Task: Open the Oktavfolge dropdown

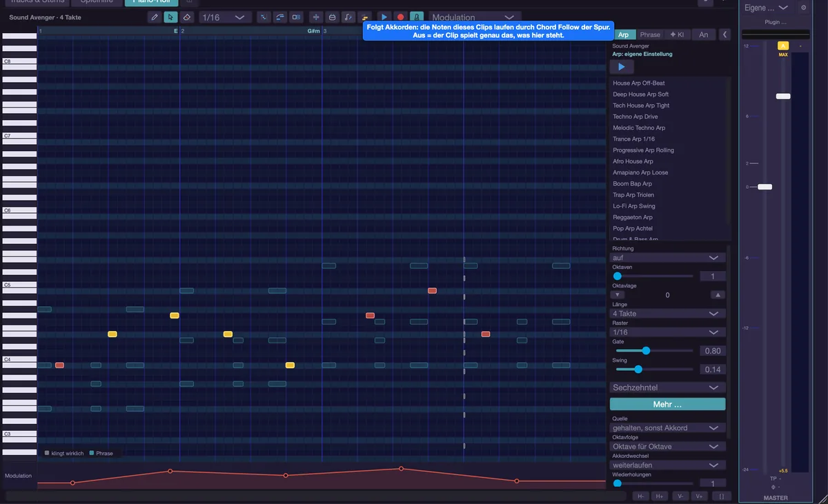Action: coord(668,447)
